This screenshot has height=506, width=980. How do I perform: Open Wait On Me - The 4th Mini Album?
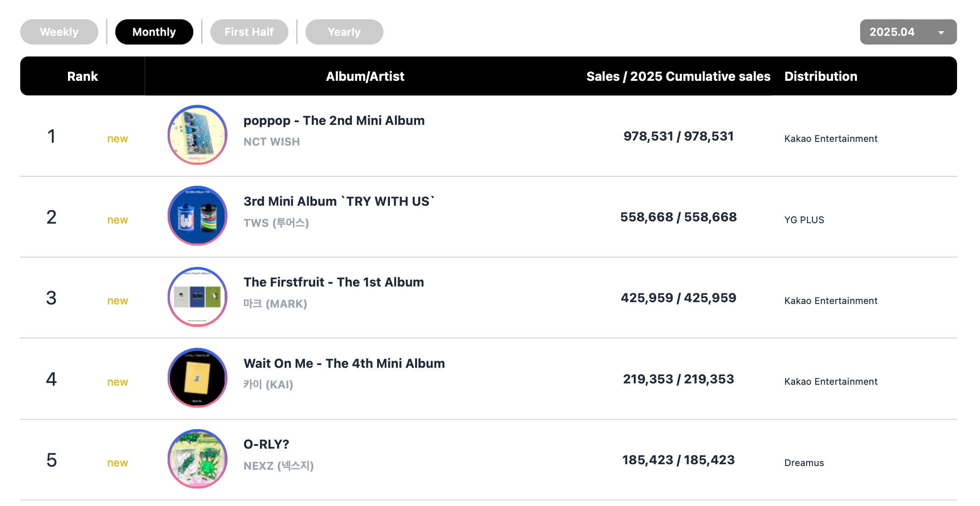click(344, 364)
